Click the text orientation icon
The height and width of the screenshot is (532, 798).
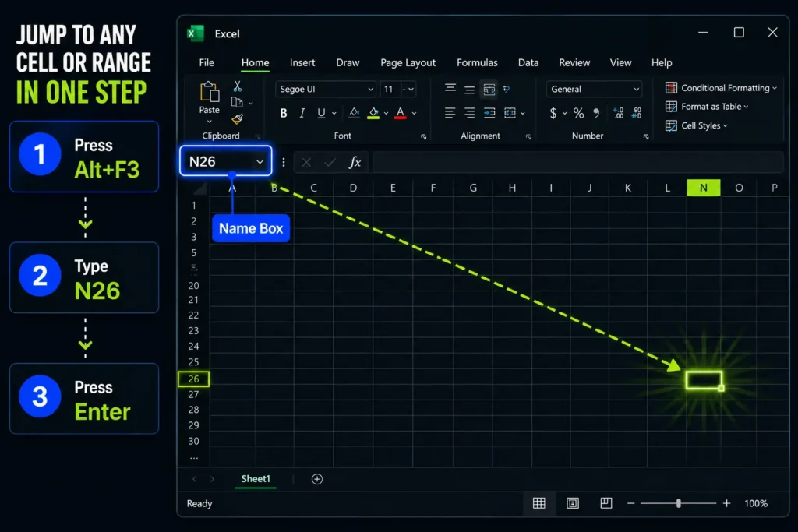pyautogui.click(x=507, y=89)
